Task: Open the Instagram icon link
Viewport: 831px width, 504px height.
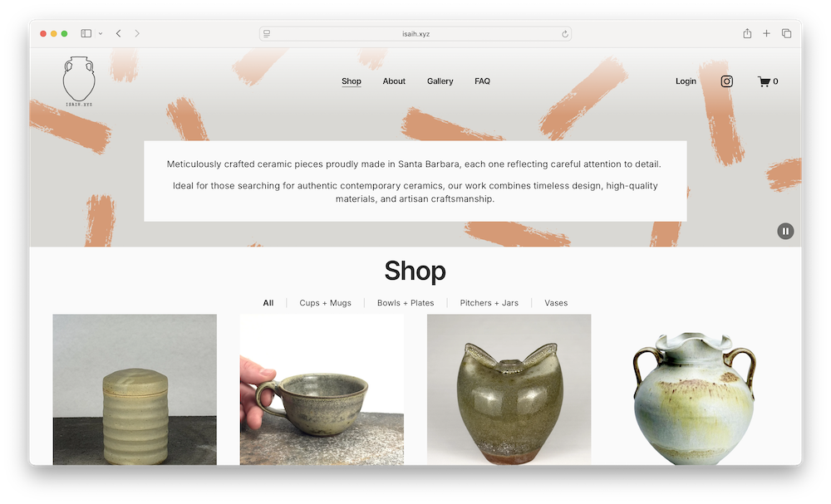Action: click(726, 81)
